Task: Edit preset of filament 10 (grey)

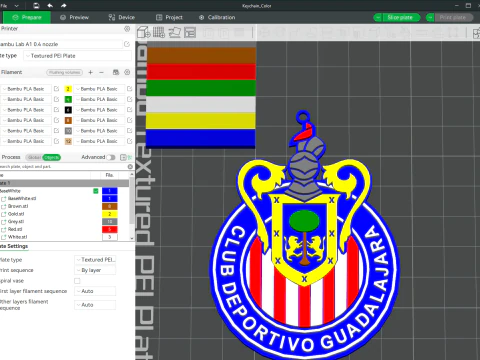Action: pos(130,131)
